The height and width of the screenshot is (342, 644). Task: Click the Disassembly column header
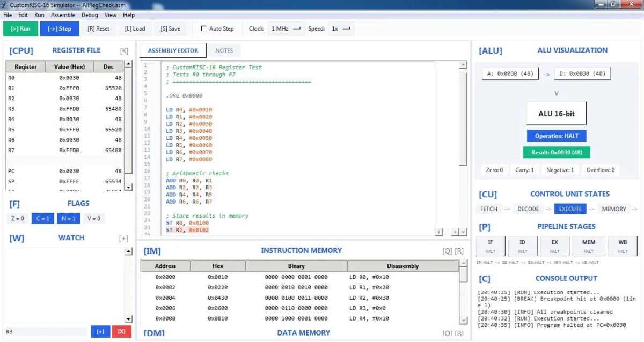pyautogui.click(x=403, y=266)
